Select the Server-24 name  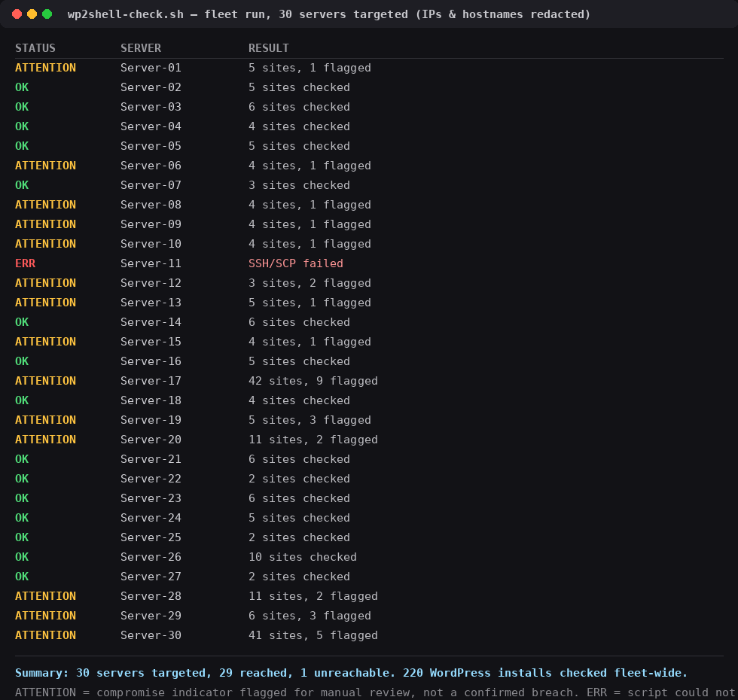pyautogui.click(x=151, y=518)
